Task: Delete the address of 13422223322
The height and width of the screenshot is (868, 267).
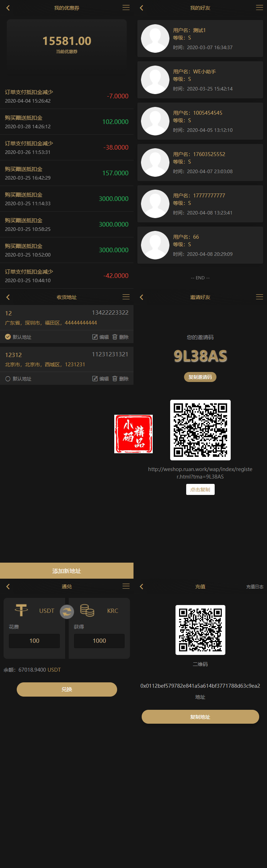Action: (120, 337)
